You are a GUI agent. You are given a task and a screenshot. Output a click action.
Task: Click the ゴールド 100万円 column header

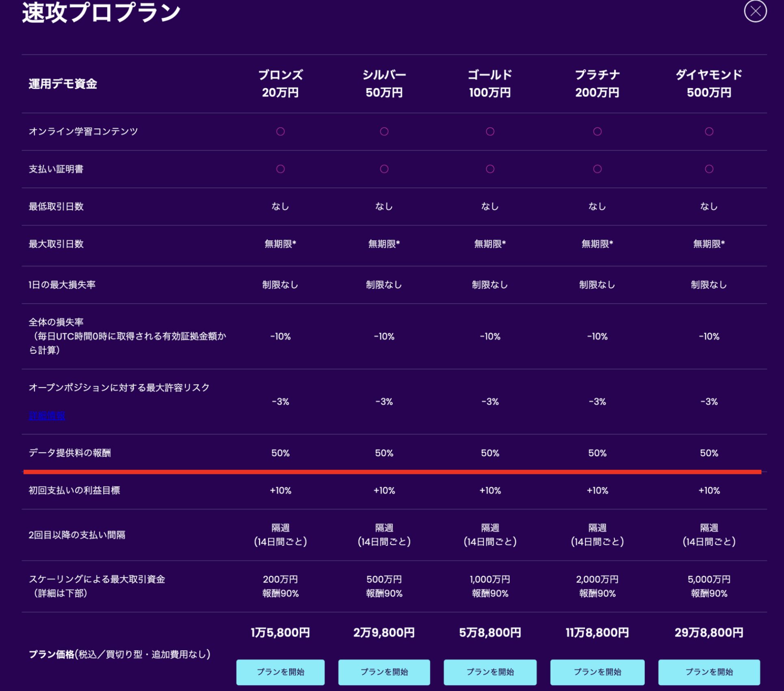490,83
